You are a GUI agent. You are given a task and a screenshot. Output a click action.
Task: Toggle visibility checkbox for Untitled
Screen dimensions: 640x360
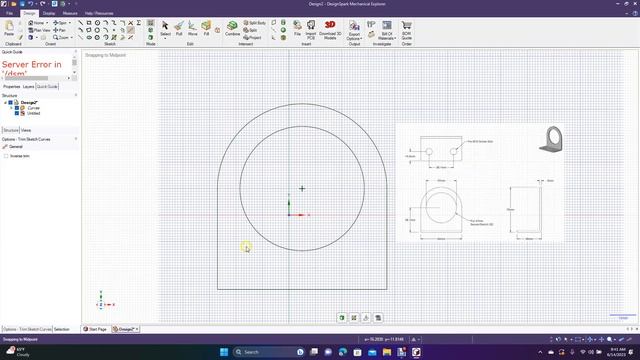17,113
